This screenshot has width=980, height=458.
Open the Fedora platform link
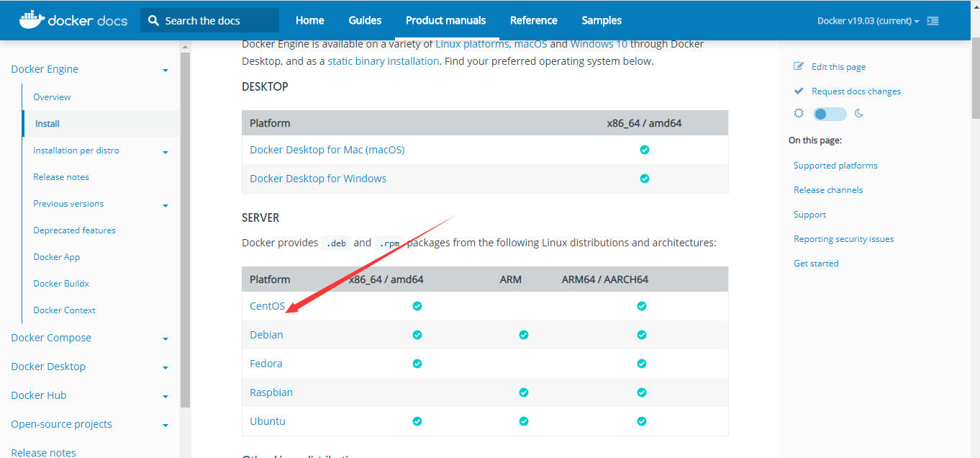266,364
